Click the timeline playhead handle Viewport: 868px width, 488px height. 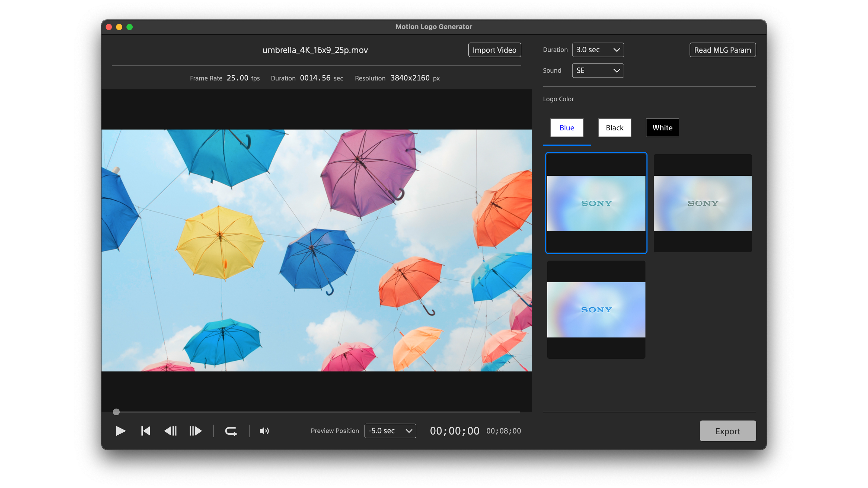[x=116, y=412]
